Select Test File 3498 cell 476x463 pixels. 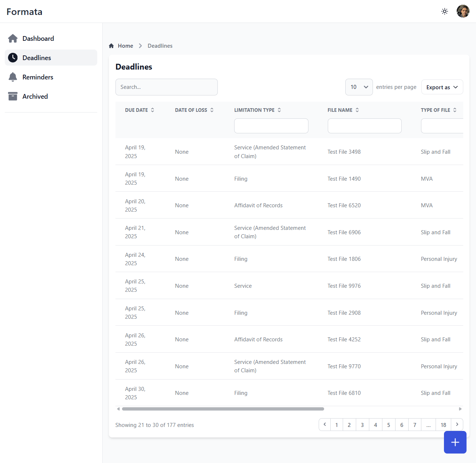tap(344, 152)
